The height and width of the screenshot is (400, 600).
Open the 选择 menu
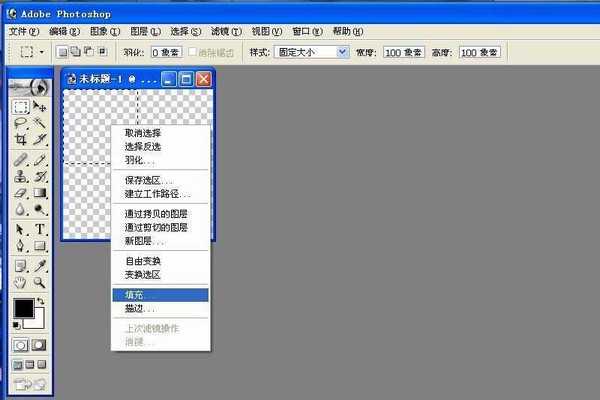point(186,31)
